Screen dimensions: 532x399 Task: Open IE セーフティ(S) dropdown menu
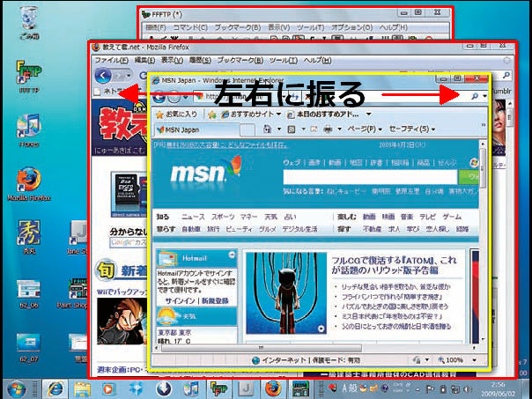click(x=412, y=129)
